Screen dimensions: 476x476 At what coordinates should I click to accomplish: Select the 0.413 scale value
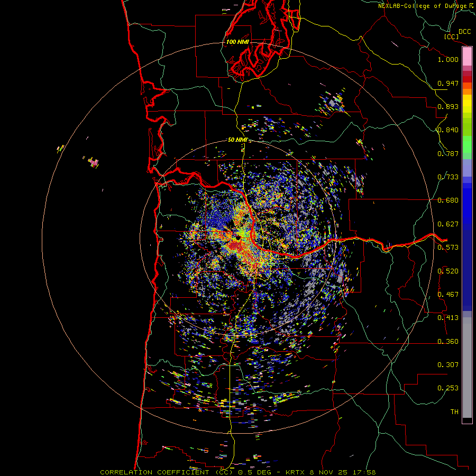point(448,318)
